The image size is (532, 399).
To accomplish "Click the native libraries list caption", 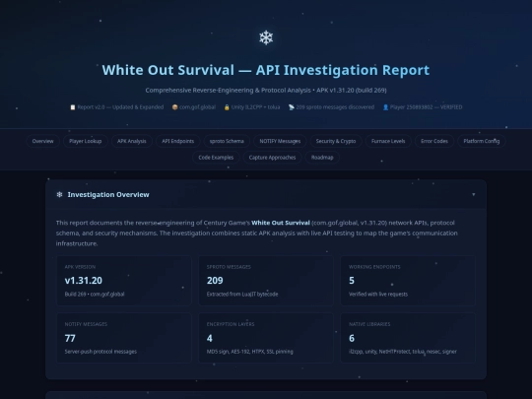I will pyautogui.click(x=403, y=352).
